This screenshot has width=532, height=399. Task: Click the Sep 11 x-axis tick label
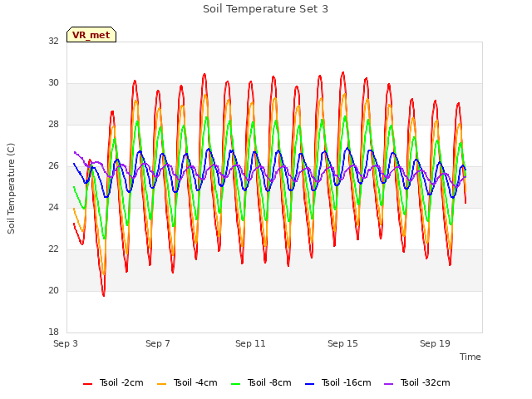click(250, 343)
